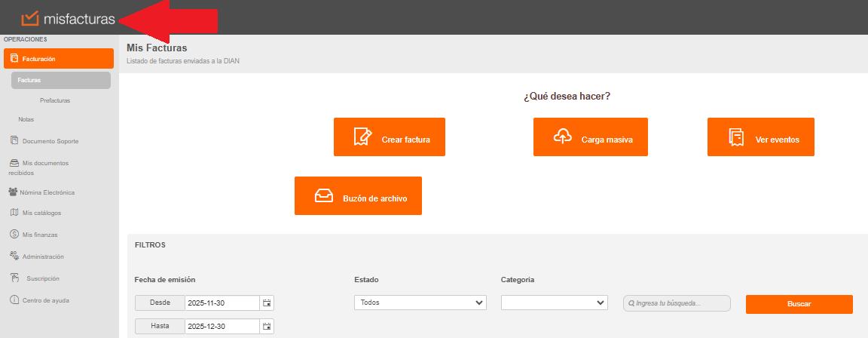This screenshot has width=868, height=338.
Task: Click the Mis catálogos map icon
Action: [x=14, y=212]
